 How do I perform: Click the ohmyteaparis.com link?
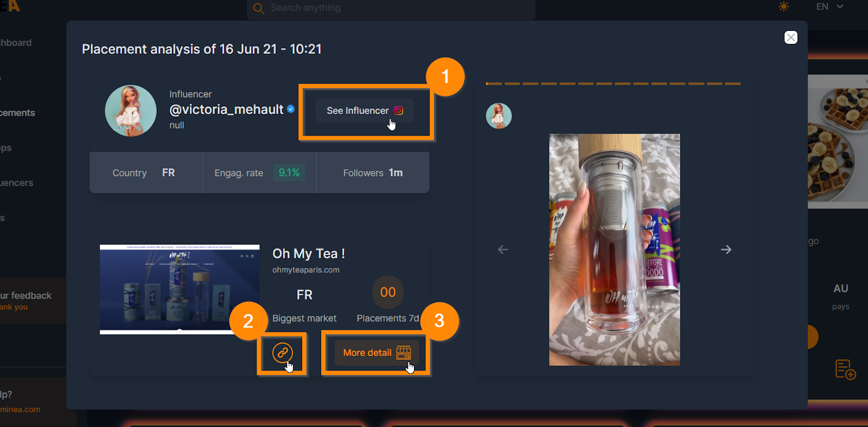tap(306, 270)
